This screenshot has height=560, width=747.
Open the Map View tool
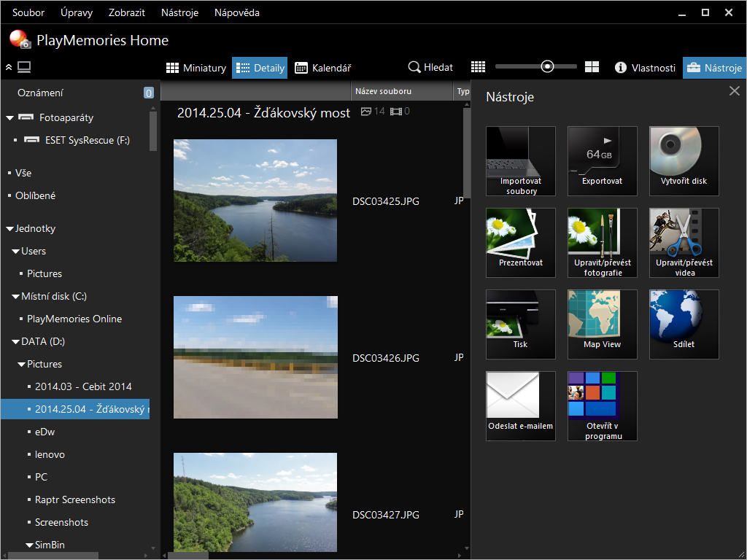click(x=602, y=324)
